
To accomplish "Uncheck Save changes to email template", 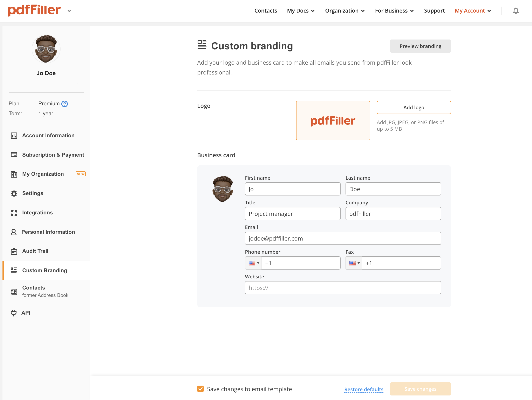I will tap(200, 389).
